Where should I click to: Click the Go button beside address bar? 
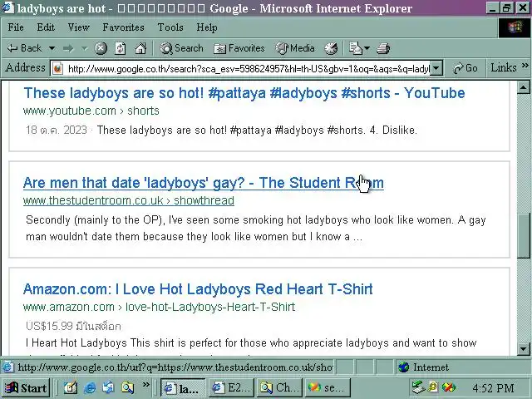tap(465, 68)
